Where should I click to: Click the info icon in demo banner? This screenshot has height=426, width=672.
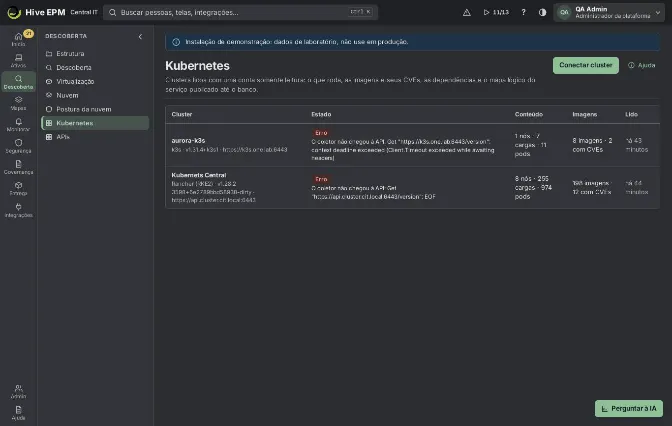[x=176, y=42]
